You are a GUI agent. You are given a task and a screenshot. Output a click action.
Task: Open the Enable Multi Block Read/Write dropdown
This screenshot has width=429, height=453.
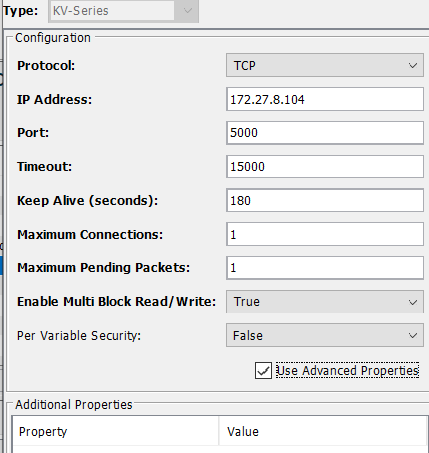[325, 302]
